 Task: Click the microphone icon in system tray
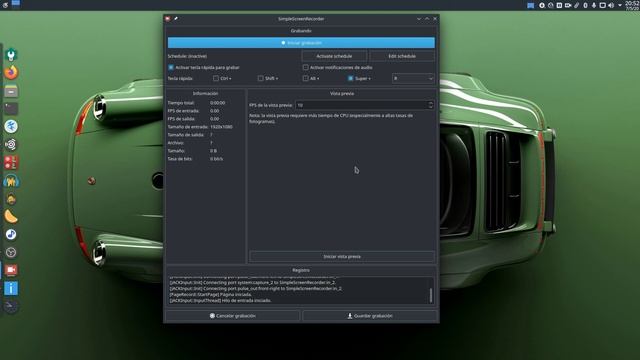point(594,5)
